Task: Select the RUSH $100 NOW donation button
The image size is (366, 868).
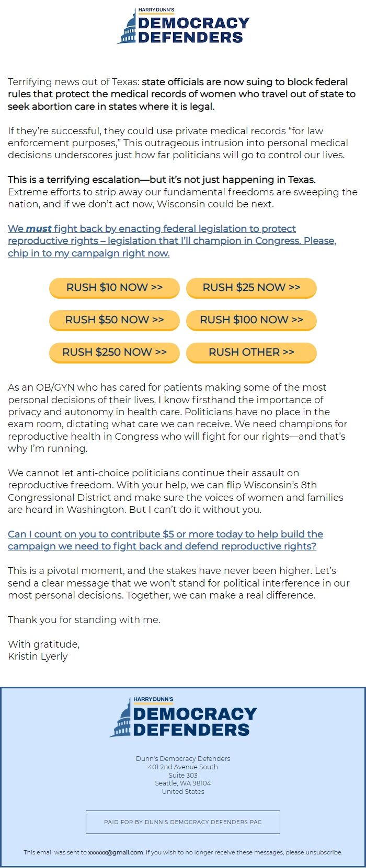Action: pyautogui.click(x=251, y=320)
